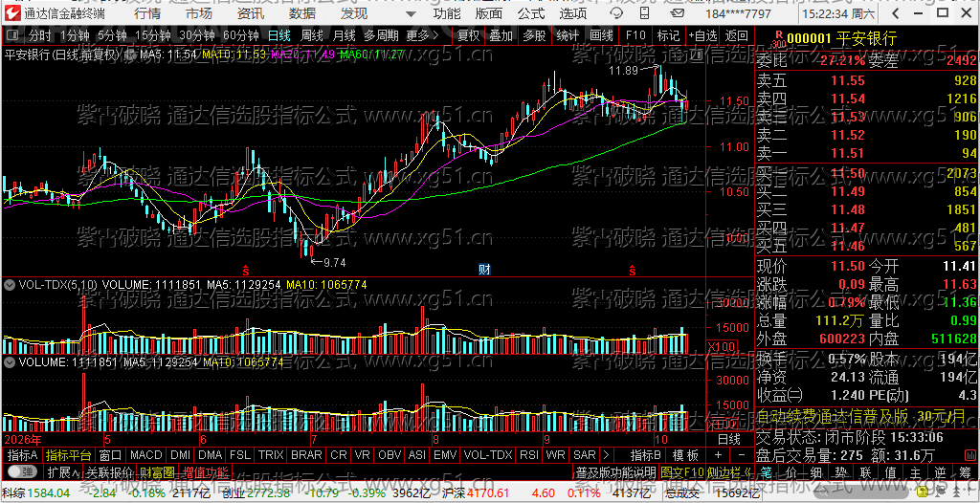Screen dimensions: 980x503
Task: Open the 增值功能 link
Action: 206,471
